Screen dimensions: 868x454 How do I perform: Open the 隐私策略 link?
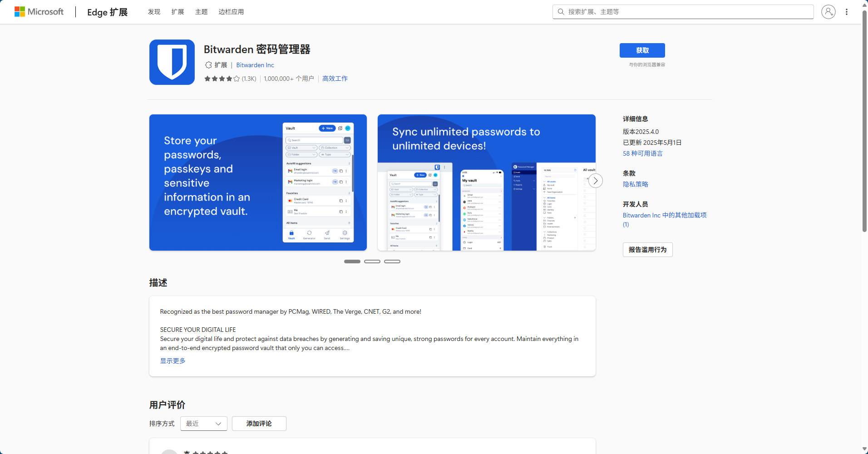[x=636, y=184]
